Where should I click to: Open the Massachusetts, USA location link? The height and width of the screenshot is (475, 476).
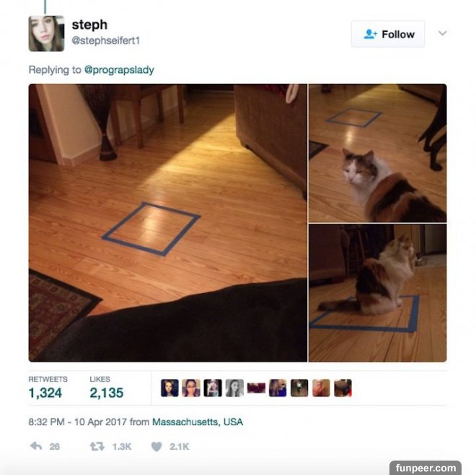tap(198, 422)
